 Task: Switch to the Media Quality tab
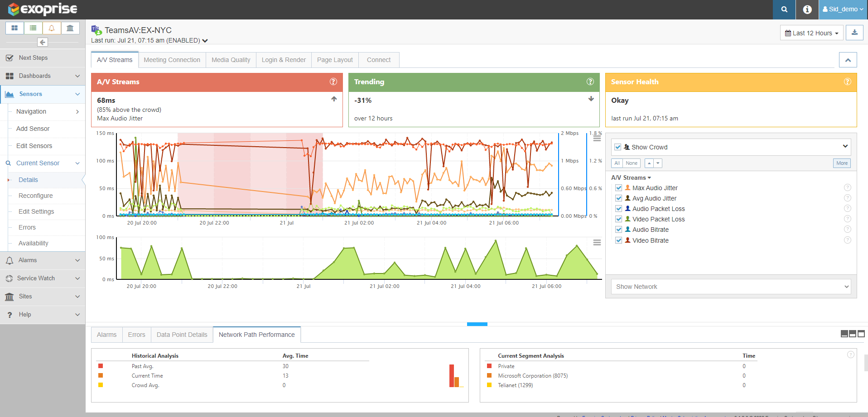[231, 60]
